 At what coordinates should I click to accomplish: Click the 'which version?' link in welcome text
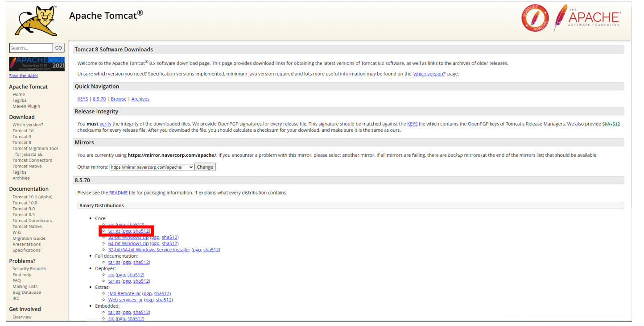[429, 74]
